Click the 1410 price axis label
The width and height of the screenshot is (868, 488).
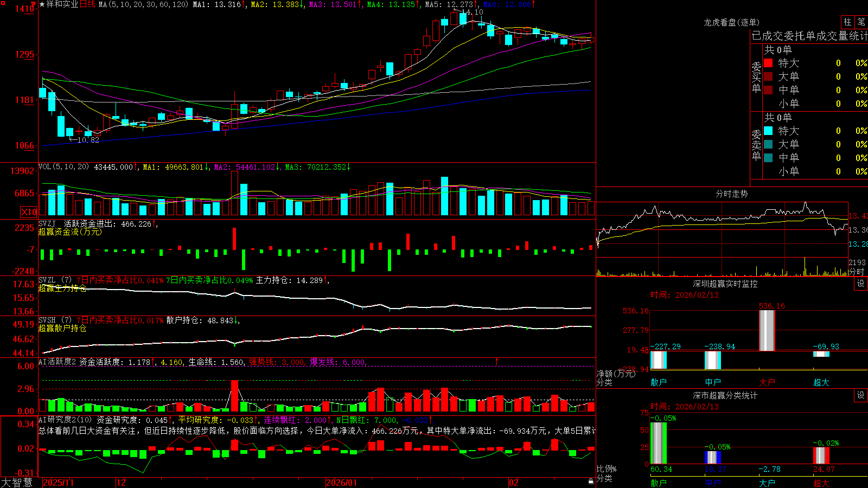pyautogui.click(x=25, y=9)
